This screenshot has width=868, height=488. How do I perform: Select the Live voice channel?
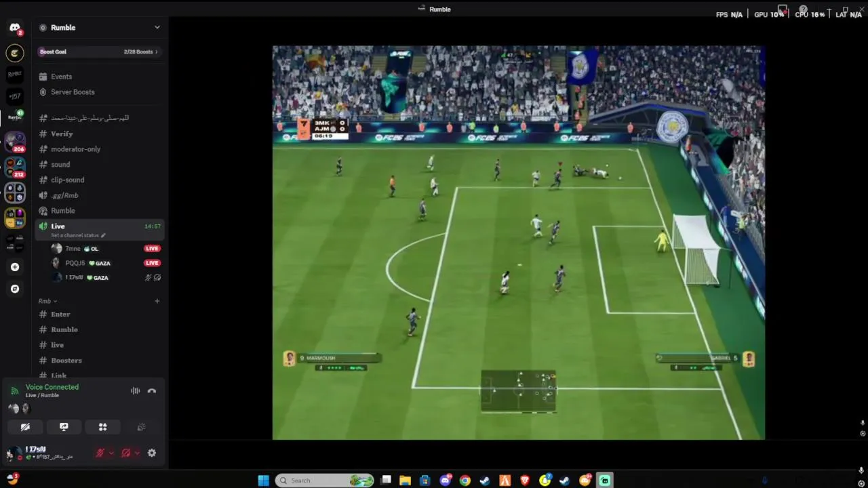tap(100, 230)
